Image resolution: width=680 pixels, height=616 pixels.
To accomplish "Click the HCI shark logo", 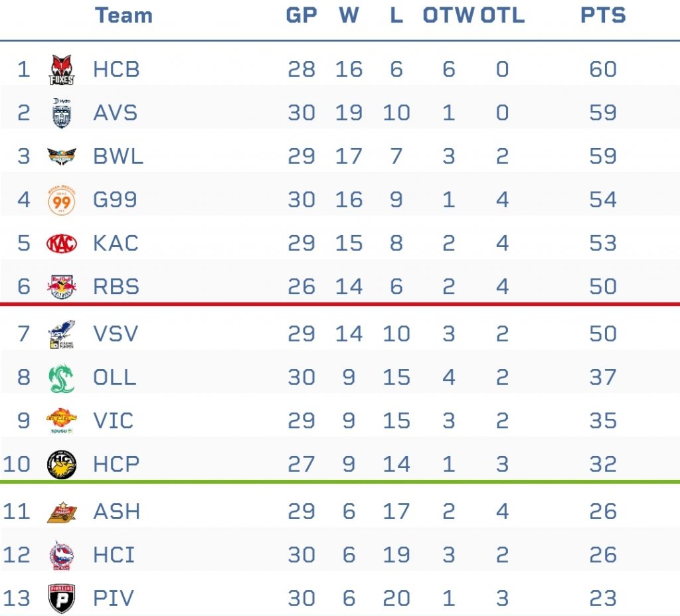I will [62, 556].
